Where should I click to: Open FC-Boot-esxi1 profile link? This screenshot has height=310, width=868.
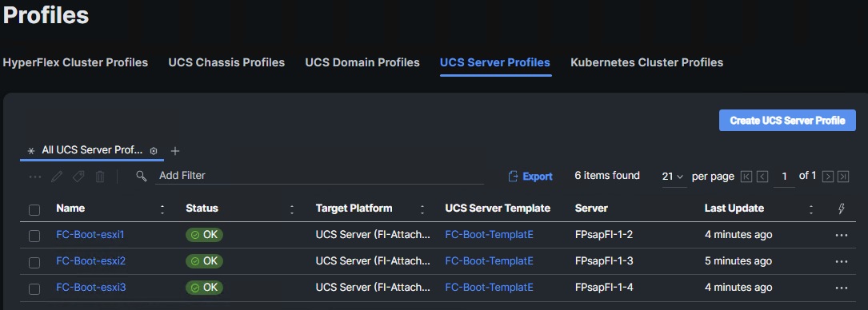[90, 235]
